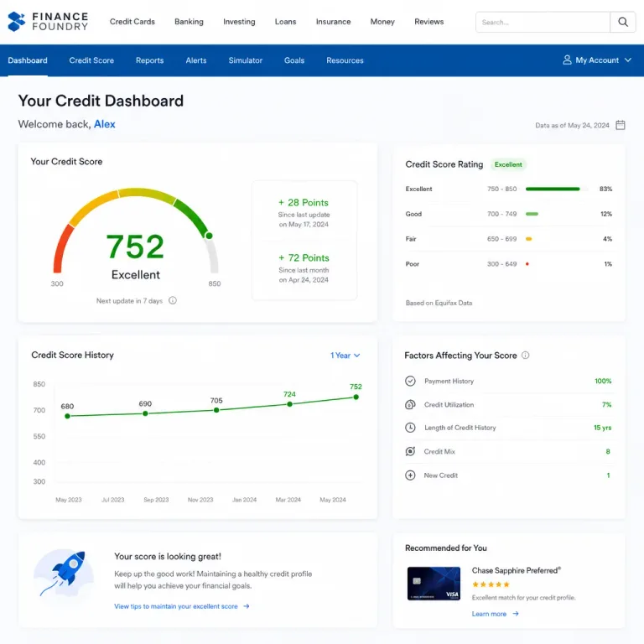Image resolution: width=644 pixels, height=644 pixels.
Task: Click the "15 yrs" credit history value
Action: (603, 428)
